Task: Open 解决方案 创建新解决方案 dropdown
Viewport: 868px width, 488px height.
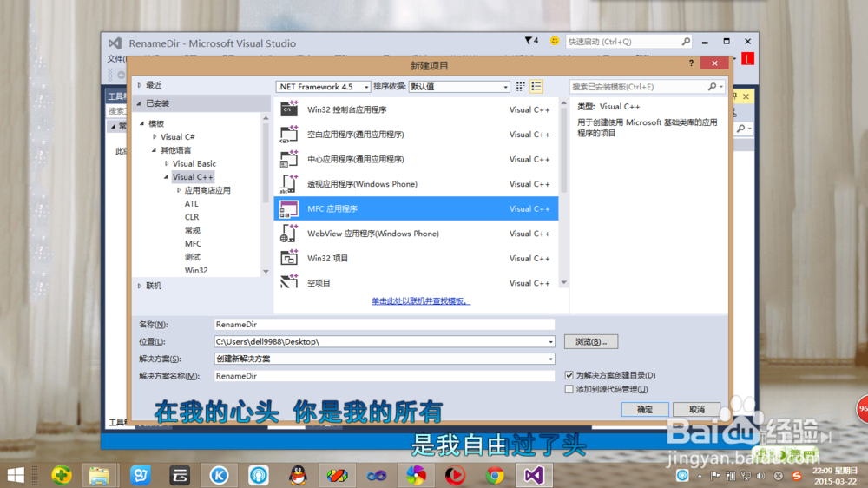Action: [x=385, y=359]
